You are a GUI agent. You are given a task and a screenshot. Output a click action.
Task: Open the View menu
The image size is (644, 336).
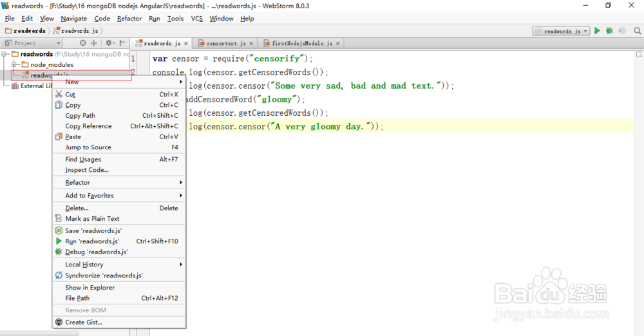tap(47, 19)
